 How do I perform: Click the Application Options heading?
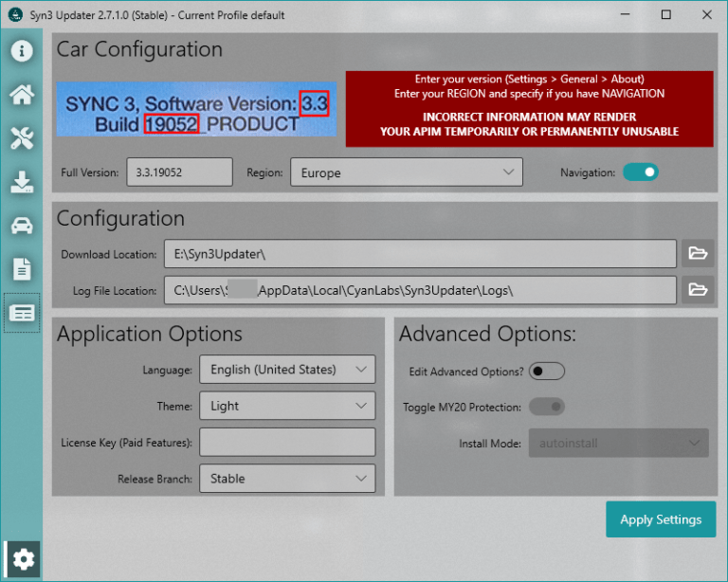[150, 334]
